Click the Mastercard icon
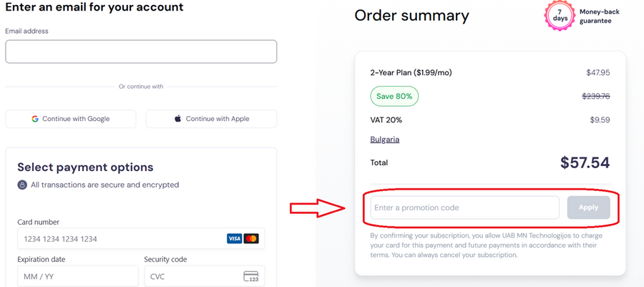 pos(250,238)
